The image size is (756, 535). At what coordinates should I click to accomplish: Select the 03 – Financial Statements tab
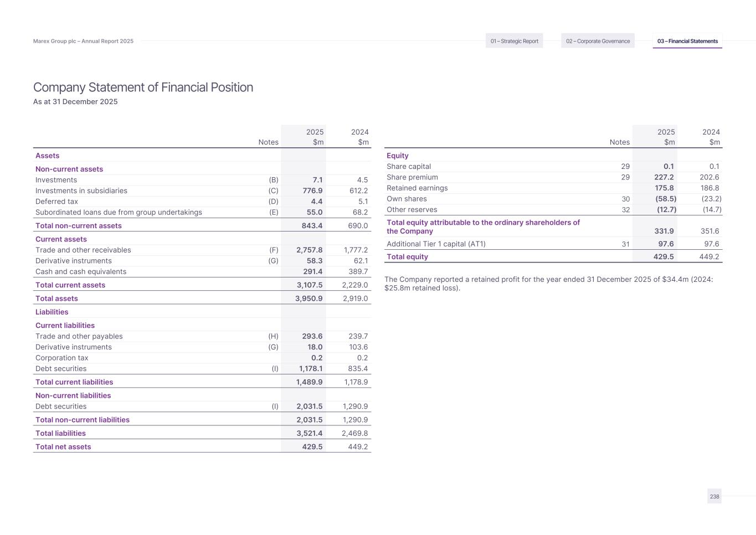[687, 41]
